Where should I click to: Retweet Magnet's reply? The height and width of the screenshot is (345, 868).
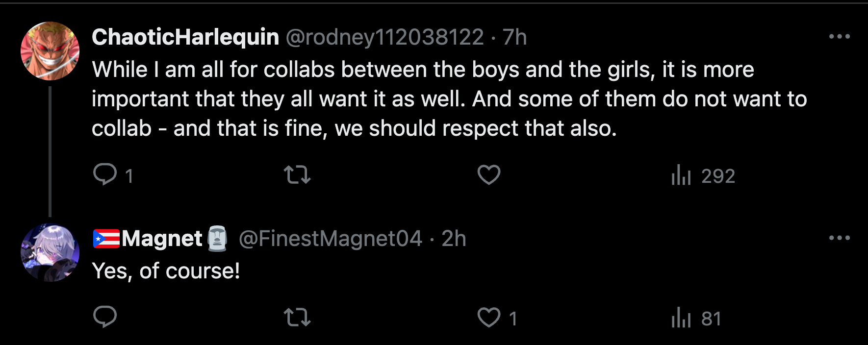click(x=297, y=317)
